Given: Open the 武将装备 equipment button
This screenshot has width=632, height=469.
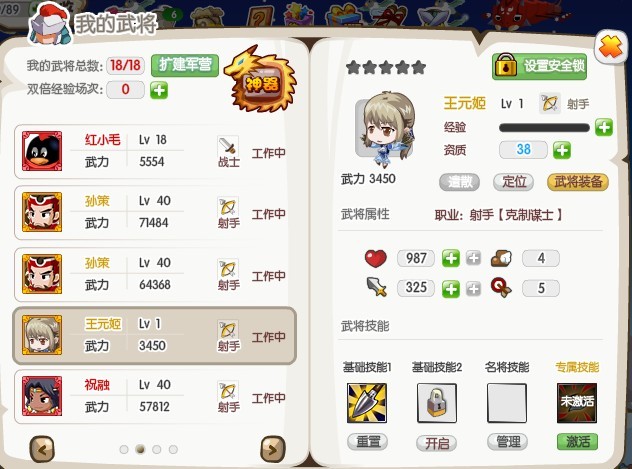Looking at the screenshot, I should point(578,182).
